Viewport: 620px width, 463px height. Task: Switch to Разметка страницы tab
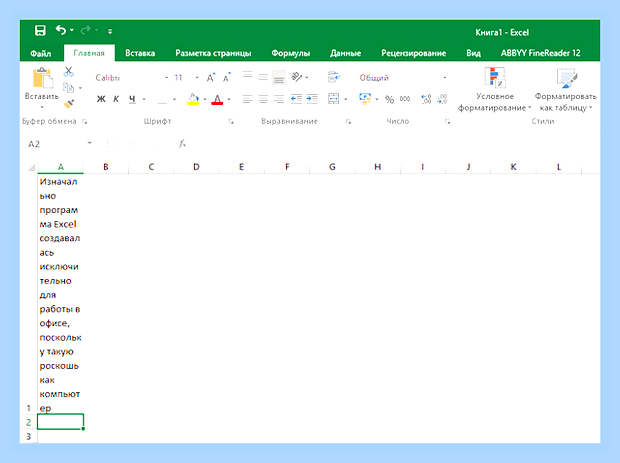coord(213,53)
